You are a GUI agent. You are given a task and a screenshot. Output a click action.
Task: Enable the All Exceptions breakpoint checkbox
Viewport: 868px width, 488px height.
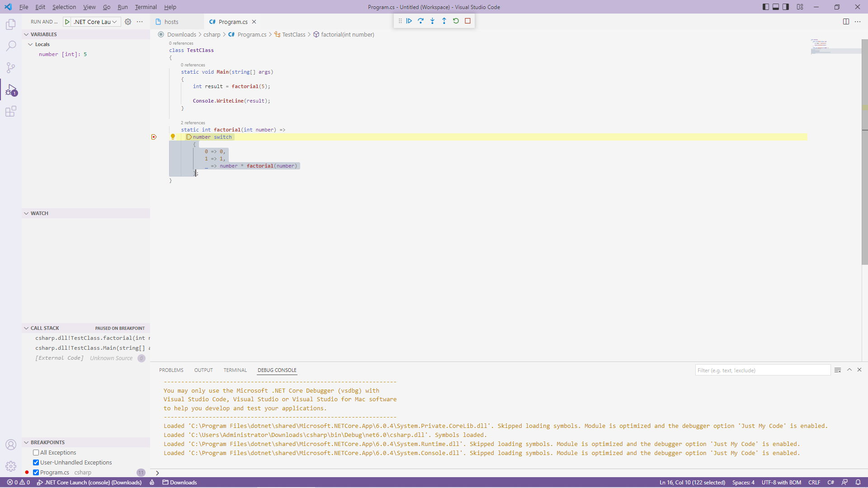pos(36,452)
